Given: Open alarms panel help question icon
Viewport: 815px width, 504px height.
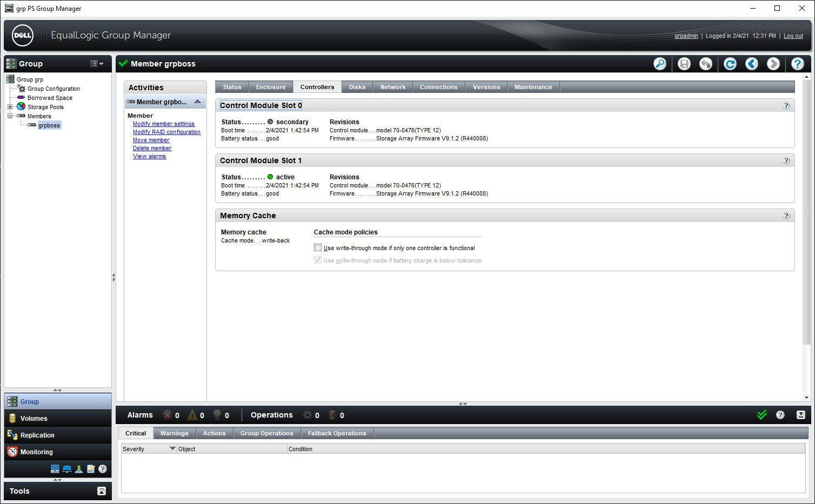Looking at the screenshot, I should click(x=780, y=415).
